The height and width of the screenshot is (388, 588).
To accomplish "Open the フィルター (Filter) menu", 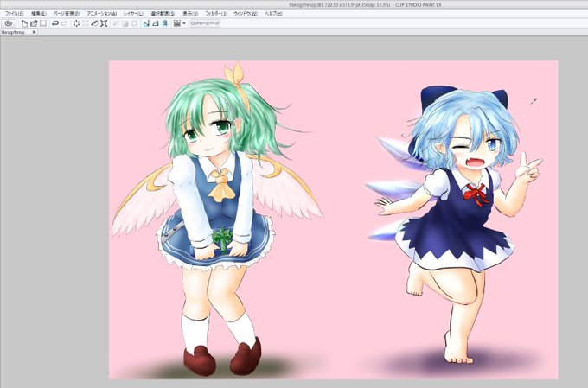I will point(215,14).
